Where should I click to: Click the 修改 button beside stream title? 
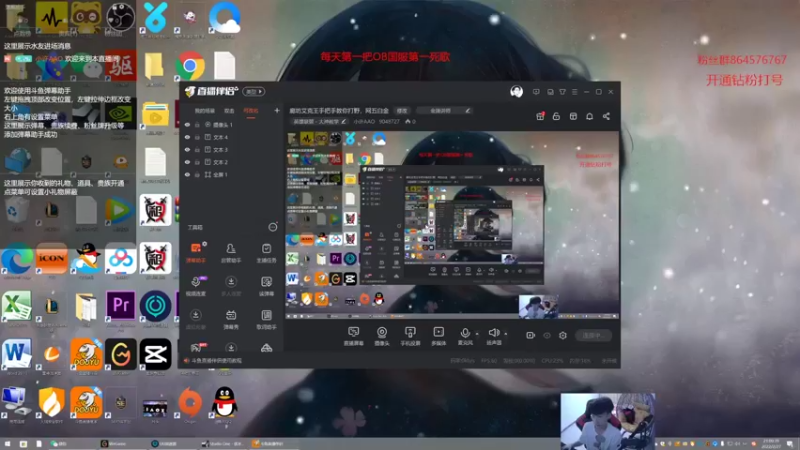tap(402, 111)
